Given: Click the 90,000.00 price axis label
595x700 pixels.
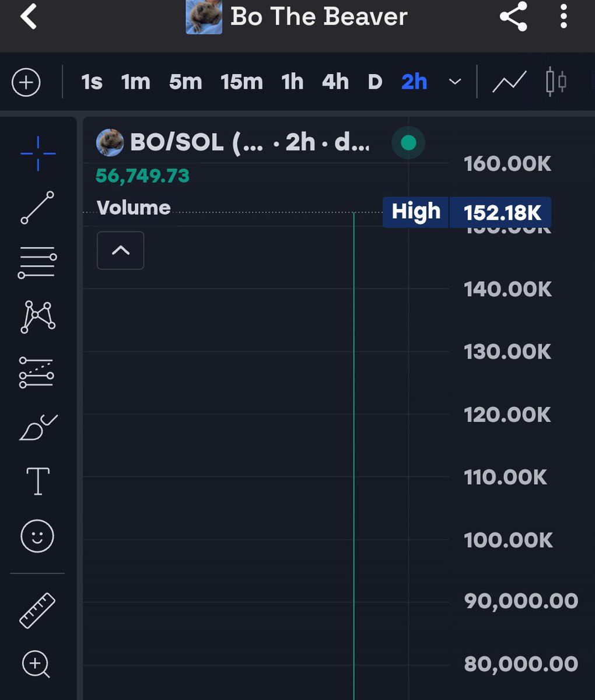Looking at the screenshot, I should click(521, 601).
